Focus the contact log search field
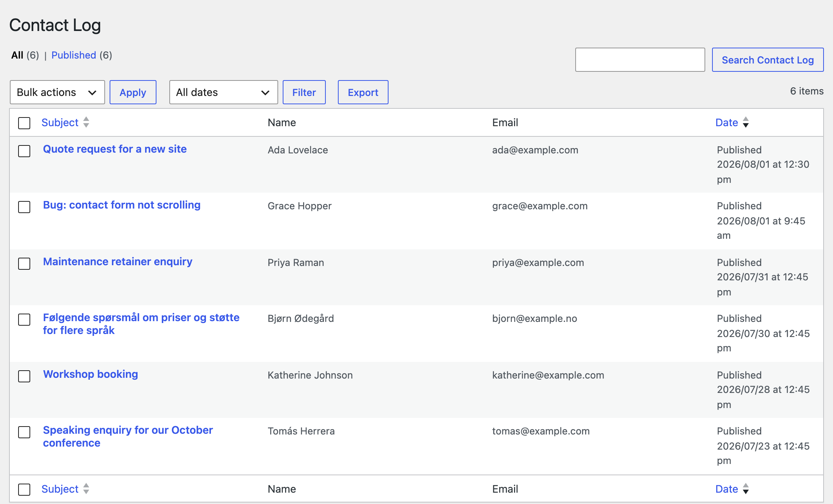This screenshot has width=833, height=504. tap(640, 60)
